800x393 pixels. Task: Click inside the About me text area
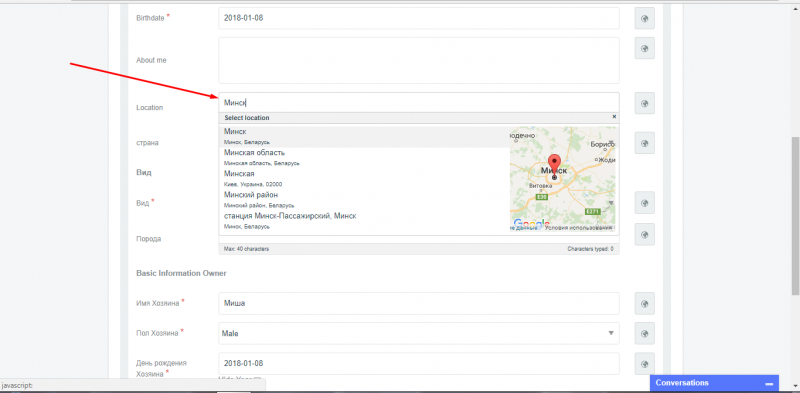point(419,60)
